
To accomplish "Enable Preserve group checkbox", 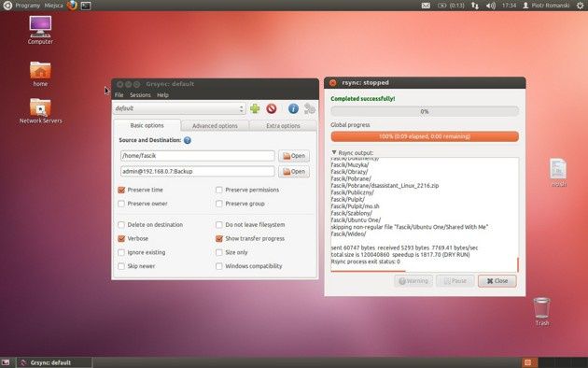I will (x=219, y=204).
